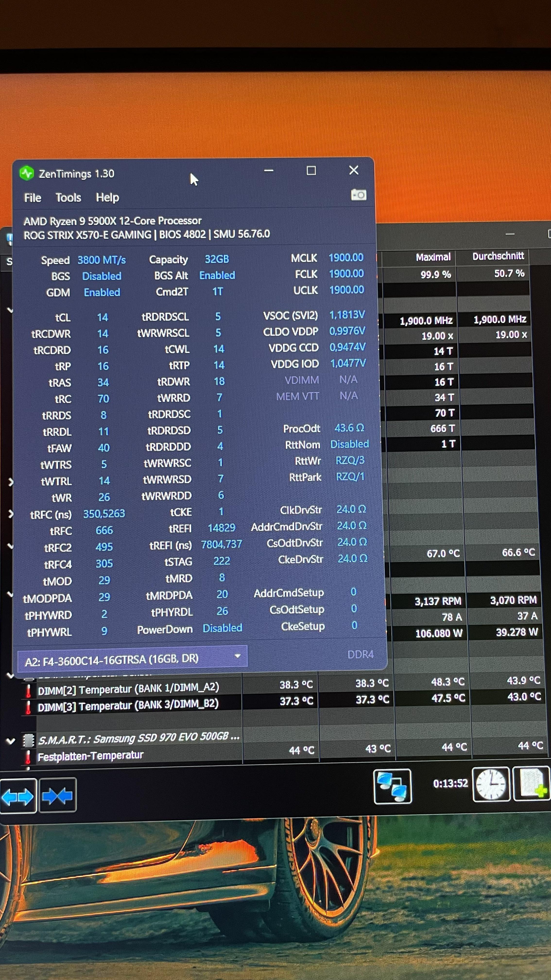Click the ROG STRIX X570-E GAMING motherboard line

pyautogui.click(x=147, y=234)
